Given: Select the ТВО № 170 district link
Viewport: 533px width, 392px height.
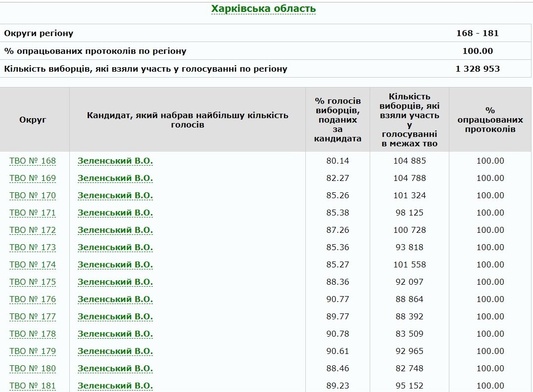Looking at the screenshot, I should [33, 196].
